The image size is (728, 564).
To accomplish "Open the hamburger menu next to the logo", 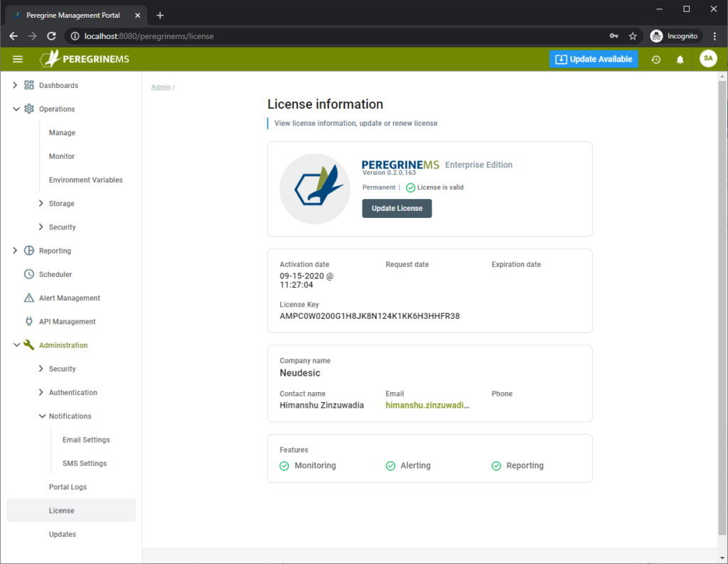I will [18, 59].
